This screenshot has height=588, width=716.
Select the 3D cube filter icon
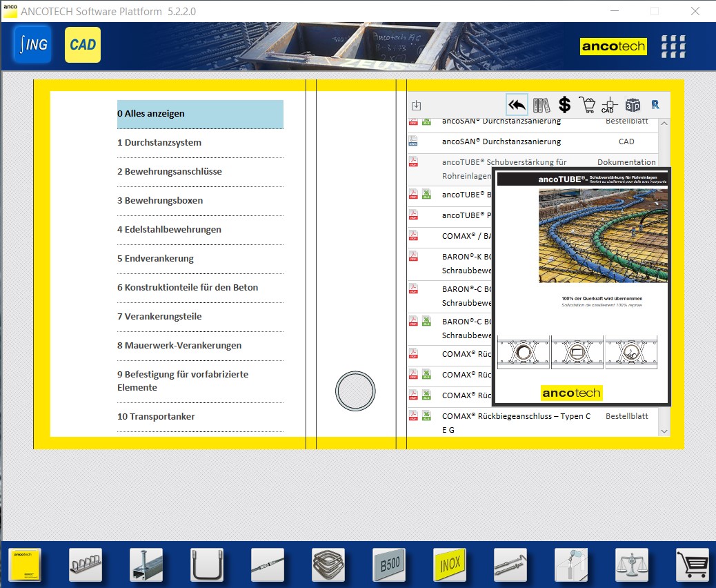coord(633,105)
